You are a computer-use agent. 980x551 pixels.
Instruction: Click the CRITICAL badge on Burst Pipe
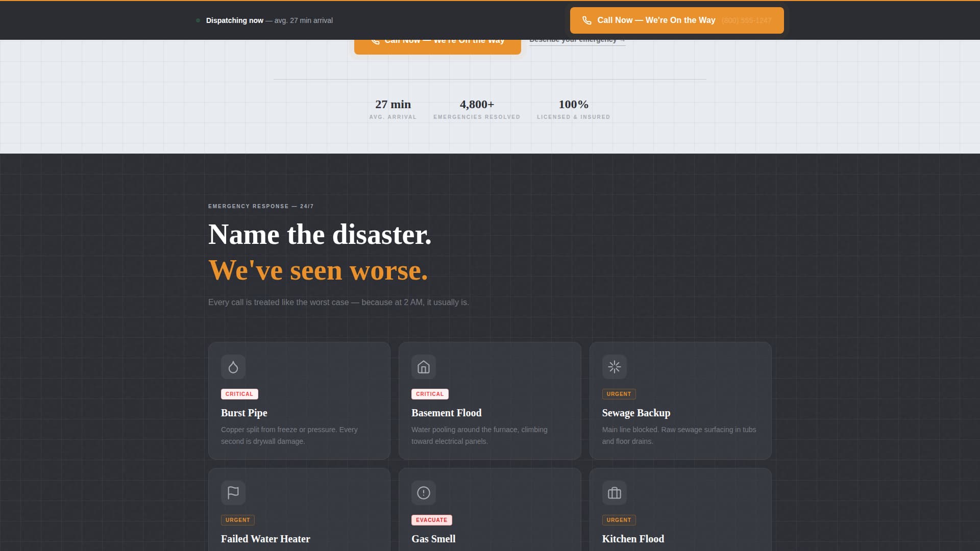239,394
